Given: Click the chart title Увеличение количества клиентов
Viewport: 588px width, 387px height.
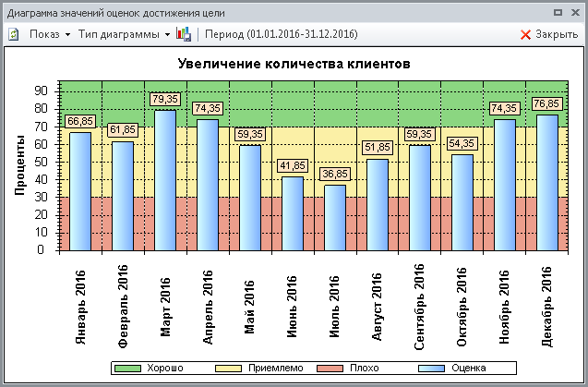Looking at the screenshot, I should coord(293,63).
